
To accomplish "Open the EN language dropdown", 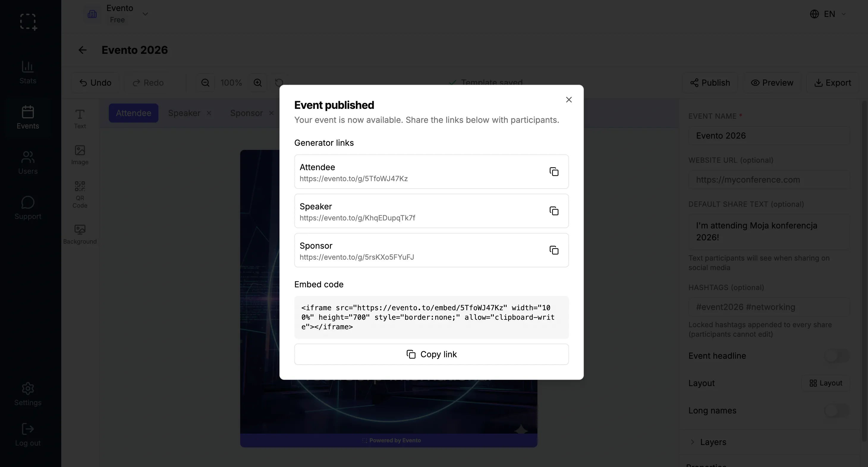I will coord(828,14).
